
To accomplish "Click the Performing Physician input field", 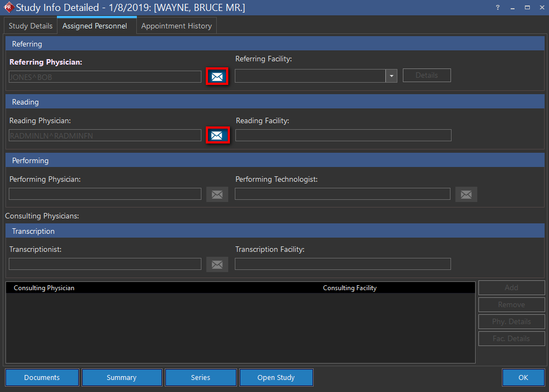I will [x=105, y=194].
